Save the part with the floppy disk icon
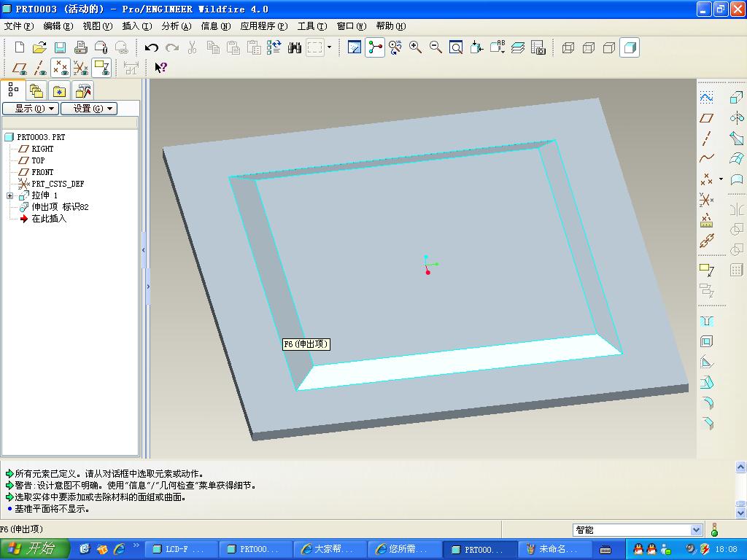747x560 pixels. click(x=60, y=47)
